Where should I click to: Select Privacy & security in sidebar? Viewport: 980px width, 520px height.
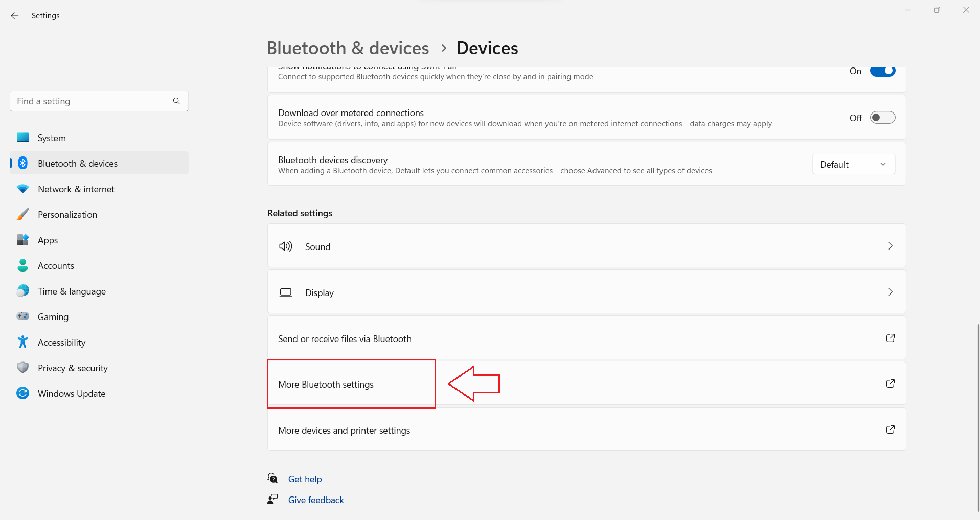click(23, 368)
